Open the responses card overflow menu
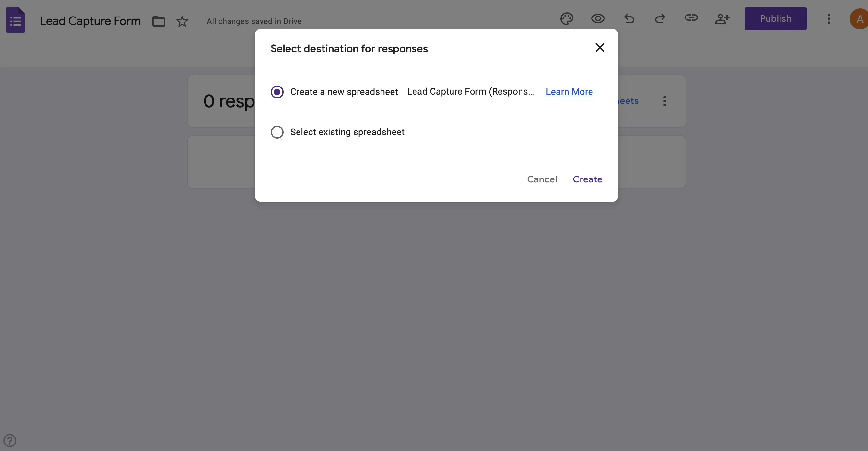The image size is (868, 451). point(664,101)
